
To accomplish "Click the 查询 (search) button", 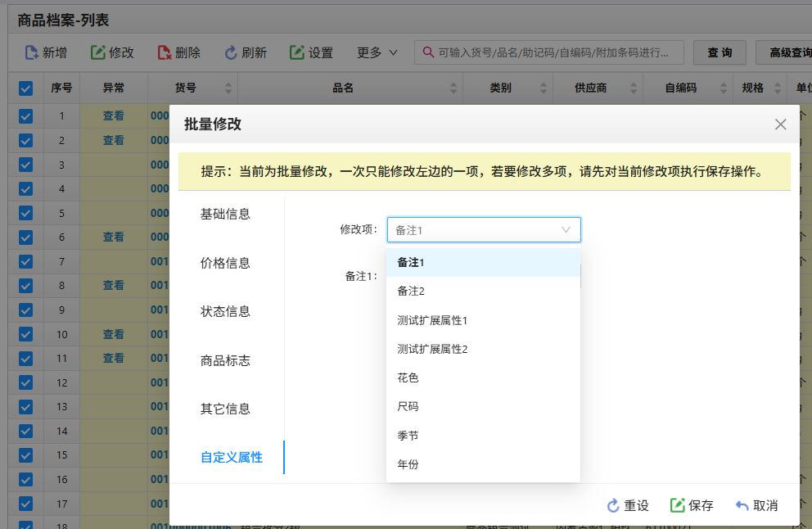I will click(x=720, y=52).
